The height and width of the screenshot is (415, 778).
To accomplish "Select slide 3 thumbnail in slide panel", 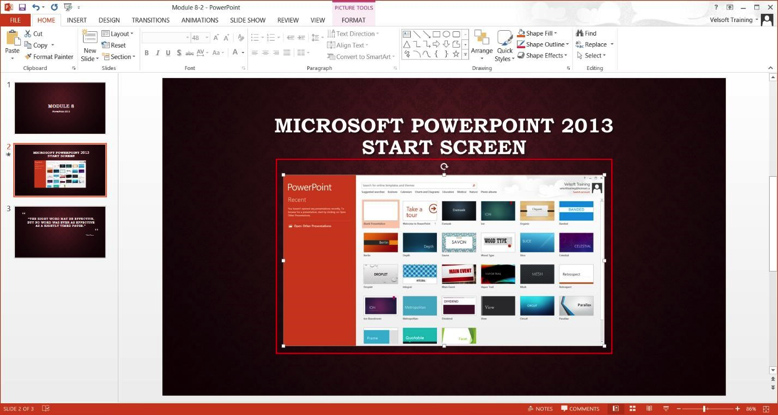I will [x=60, y=231].
